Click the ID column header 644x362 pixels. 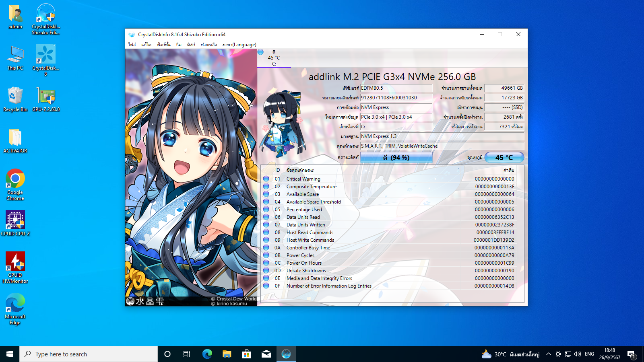tap(278, 170)
